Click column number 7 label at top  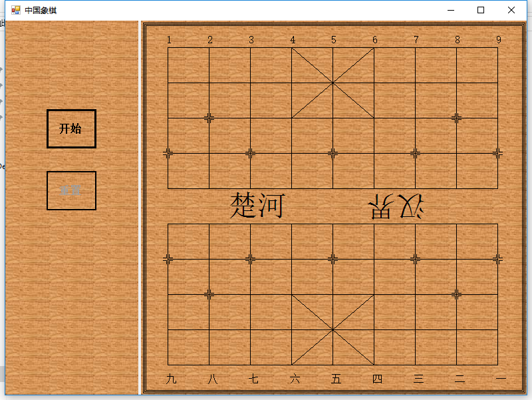tap(416, 40)
